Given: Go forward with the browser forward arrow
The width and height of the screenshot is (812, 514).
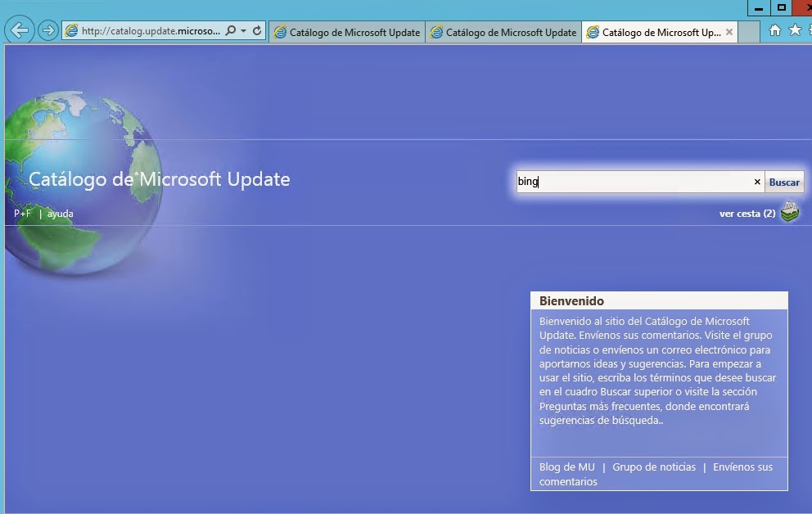Looking at the screenshot, I should click(48, 30).
